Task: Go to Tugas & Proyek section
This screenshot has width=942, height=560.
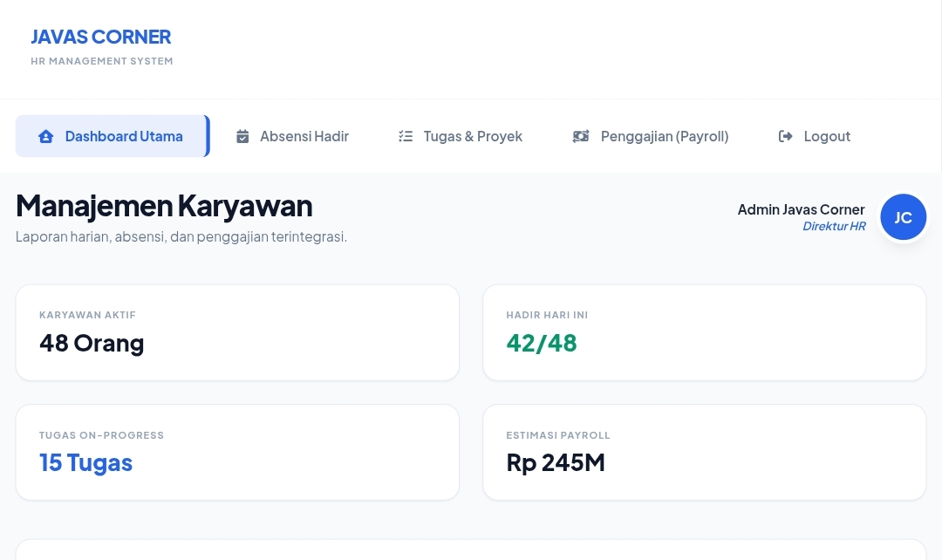Action: [x=461, y=136]
